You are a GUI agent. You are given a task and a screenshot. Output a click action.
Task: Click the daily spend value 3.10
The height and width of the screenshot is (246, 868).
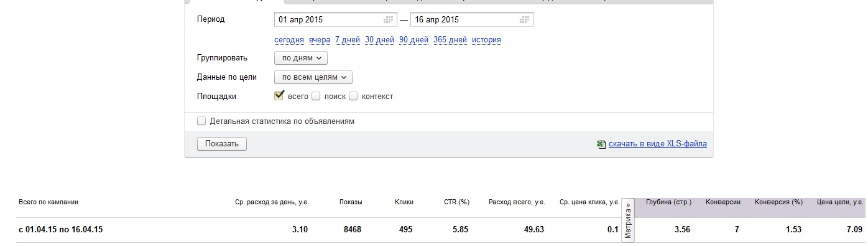[299, 230]
